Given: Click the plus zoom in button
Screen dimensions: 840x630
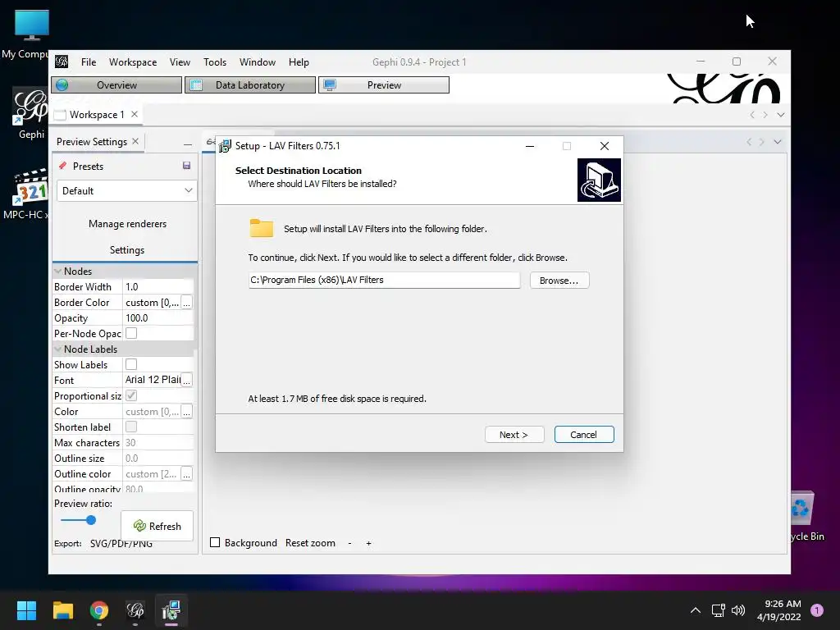Looking at the screenshot, I should [368, 543].
